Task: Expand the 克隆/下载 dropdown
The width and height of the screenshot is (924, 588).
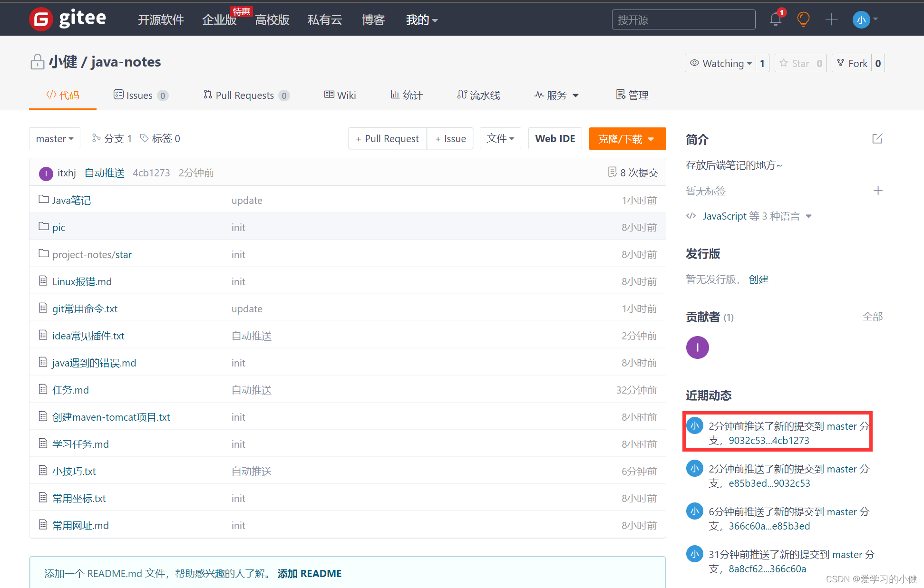Action: 627,139
